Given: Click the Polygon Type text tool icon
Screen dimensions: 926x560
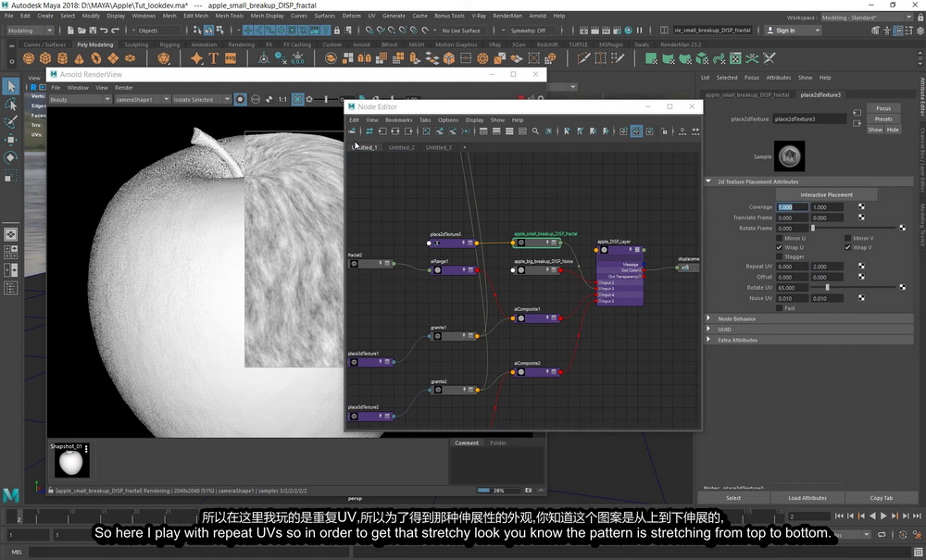Looking at the screenshot, I should (213, 58).
